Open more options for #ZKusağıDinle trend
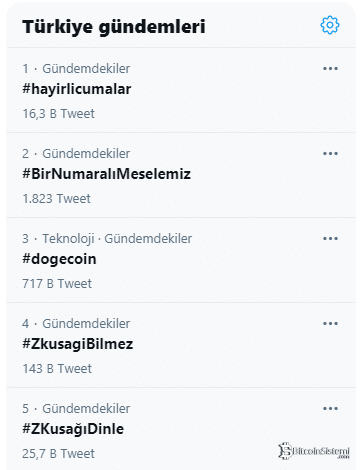 330,408
